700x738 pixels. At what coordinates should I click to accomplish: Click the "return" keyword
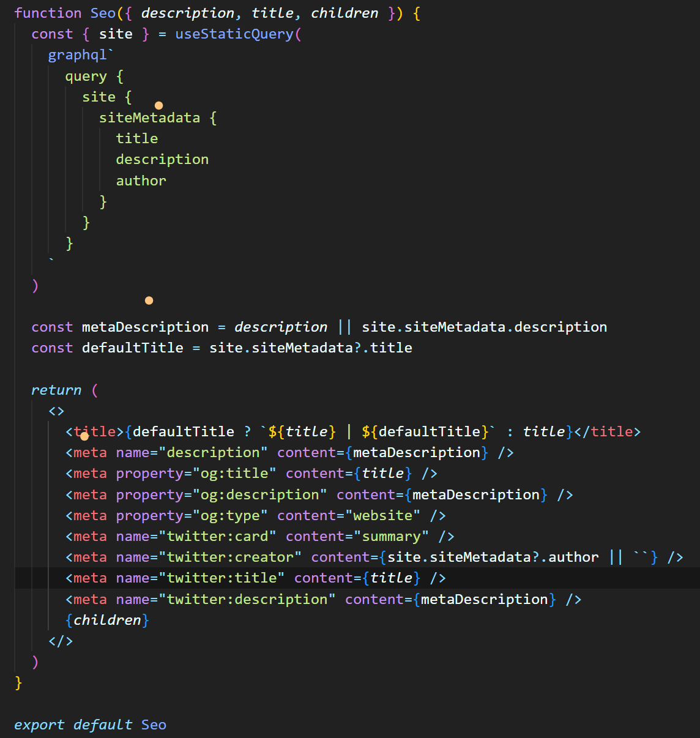tap(56, 390)
